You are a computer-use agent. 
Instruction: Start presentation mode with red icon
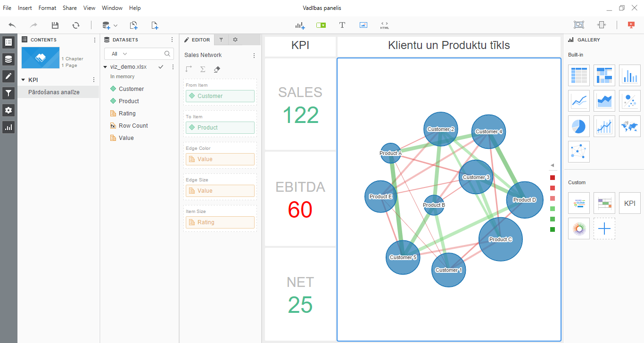pyautogui.click(x=631, y=25)
